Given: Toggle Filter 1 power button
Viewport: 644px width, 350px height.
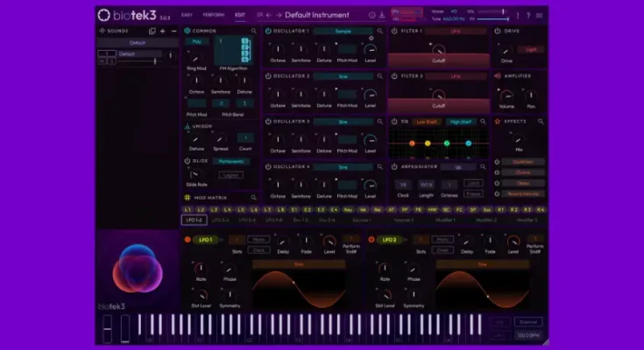Looking at the screenshot, I should (x=393, y=31).
